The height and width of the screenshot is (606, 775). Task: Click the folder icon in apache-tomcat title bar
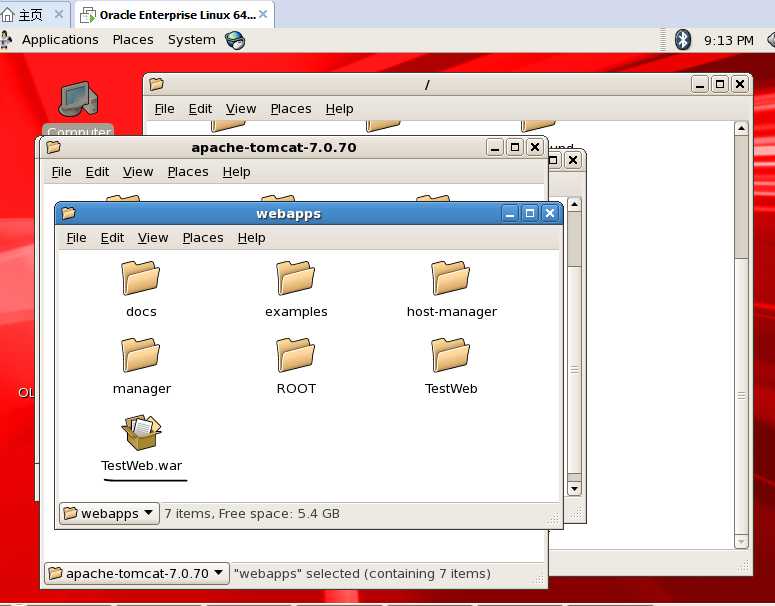click(53, 147)
